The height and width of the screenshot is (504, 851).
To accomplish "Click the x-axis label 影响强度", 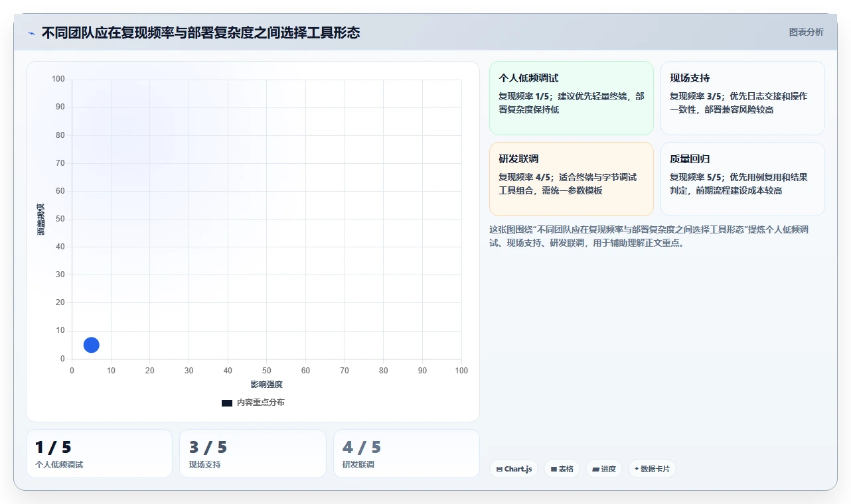I will pyautogui.click(x=267, y=385).
